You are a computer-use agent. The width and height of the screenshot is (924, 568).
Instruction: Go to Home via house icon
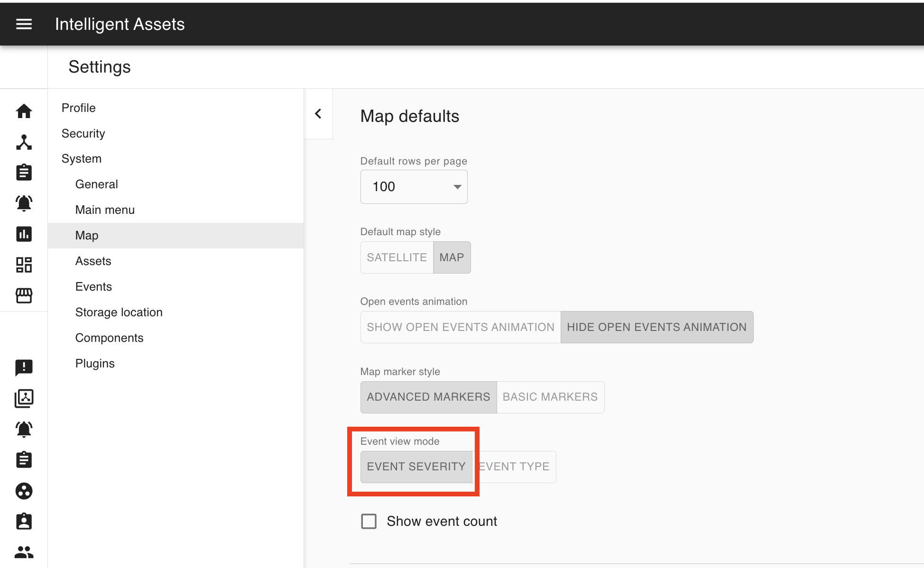pyautogui.click(x=24, y=111)
